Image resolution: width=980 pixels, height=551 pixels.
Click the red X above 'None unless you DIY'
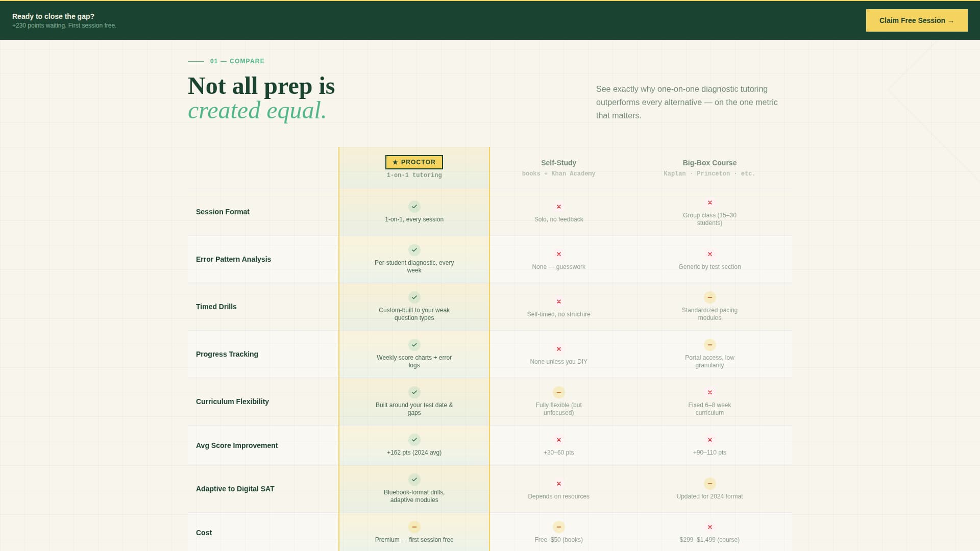[x=559, y=349]
